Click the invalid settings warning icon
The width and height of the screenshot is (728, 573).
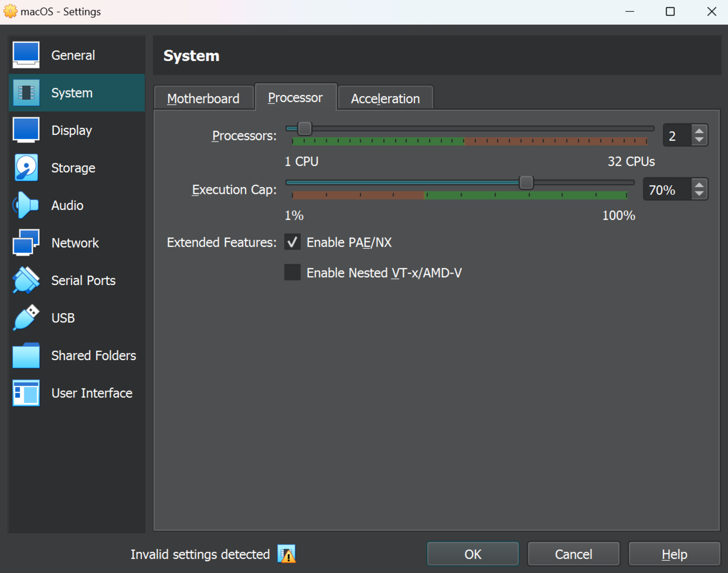[287, 554]
